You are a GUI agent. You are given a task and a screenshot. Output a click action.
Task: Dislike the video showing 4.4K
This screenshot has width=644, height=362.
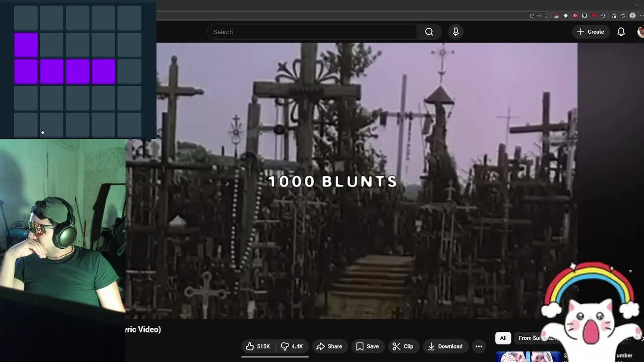point(292,346)
